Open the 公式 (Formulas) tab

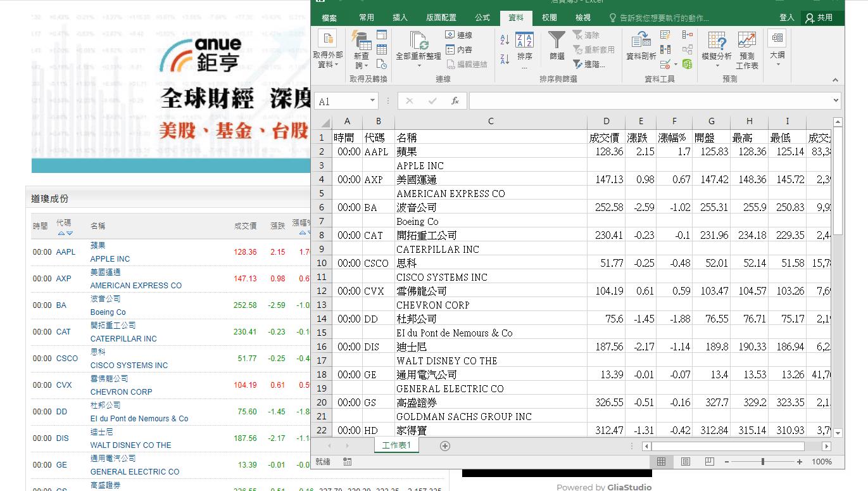(482, 18)
